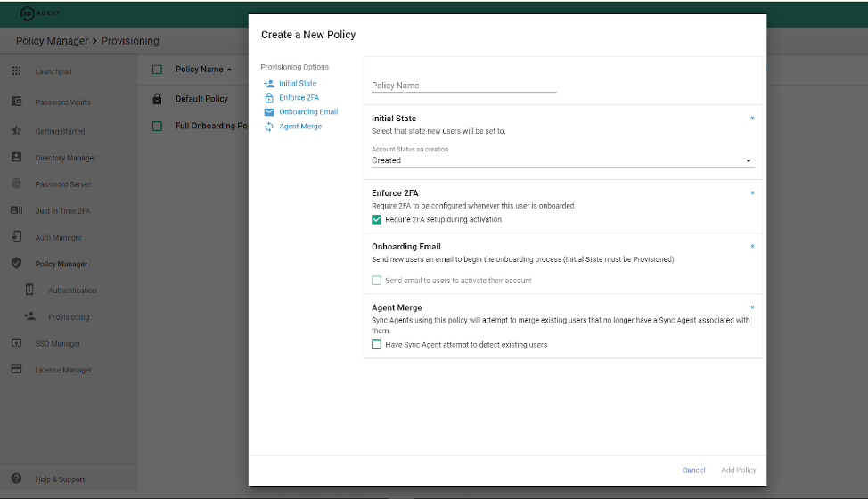Open Password Server in the sidebar

point(63,184)
